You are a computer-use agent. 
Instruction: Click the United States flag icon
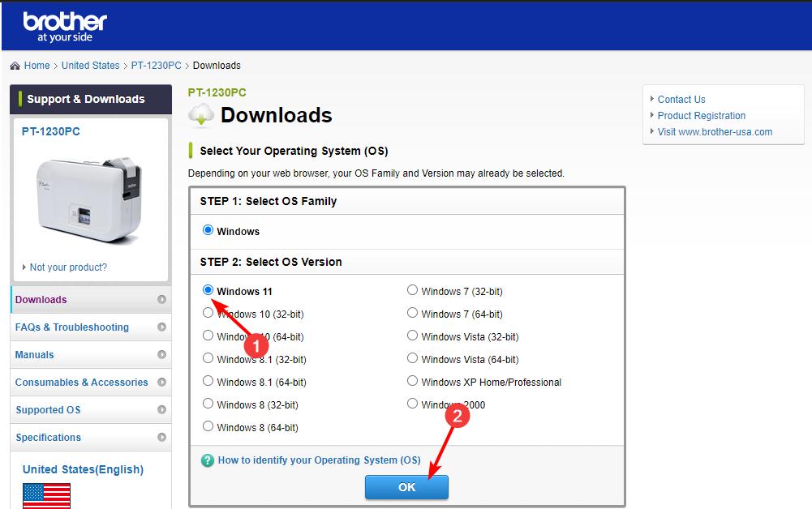click(46, 495)
